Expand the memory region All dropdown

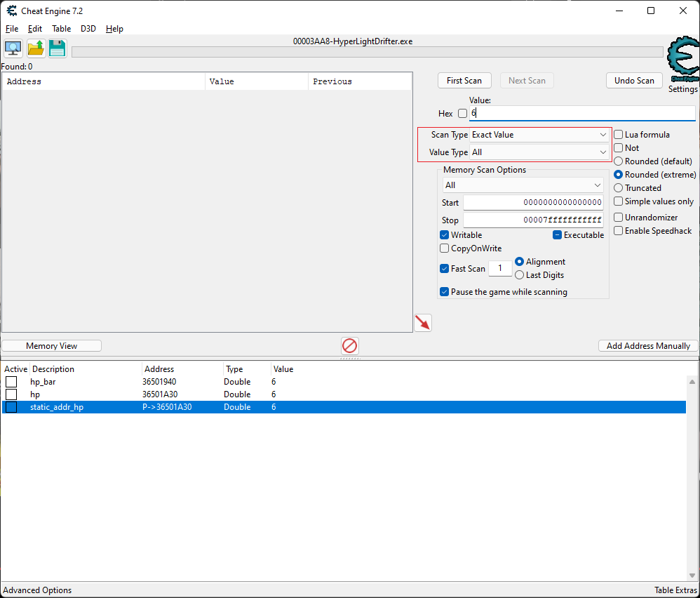[x=523, y=185]
